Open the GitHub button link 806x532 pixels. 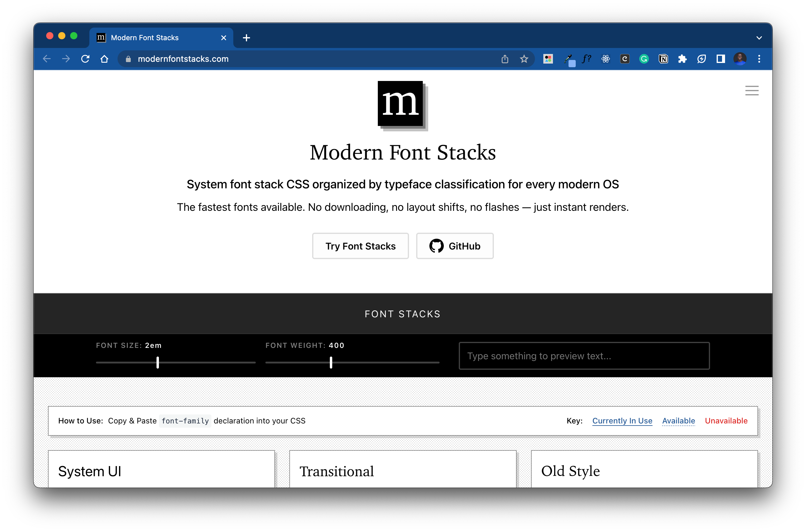click(455, 246)
